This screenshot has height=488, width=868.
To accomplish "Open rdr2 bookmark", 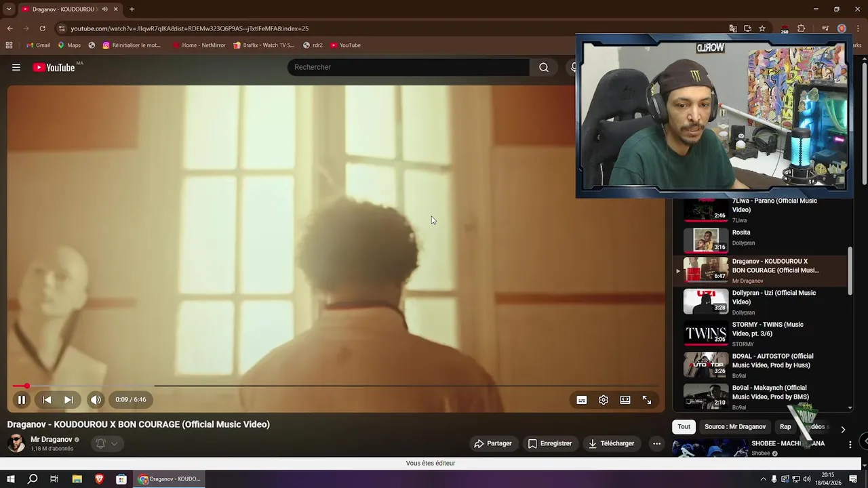I will [313, 45].
